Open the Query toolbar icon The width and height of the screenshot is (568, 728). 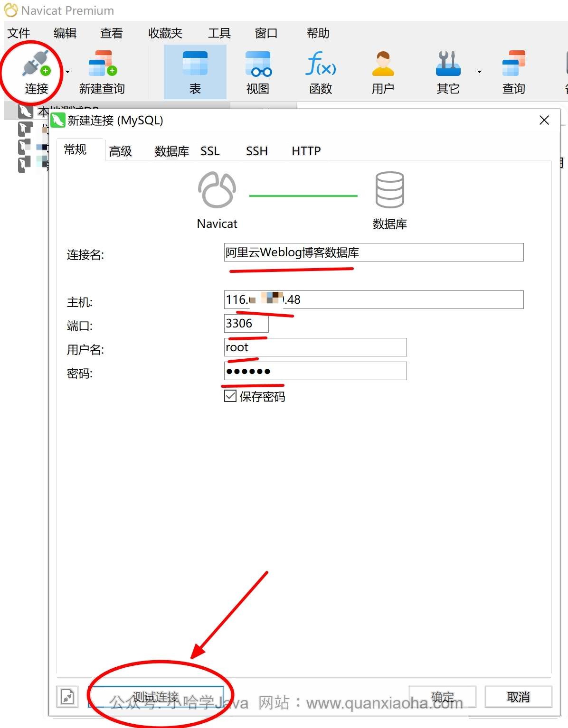513,64
